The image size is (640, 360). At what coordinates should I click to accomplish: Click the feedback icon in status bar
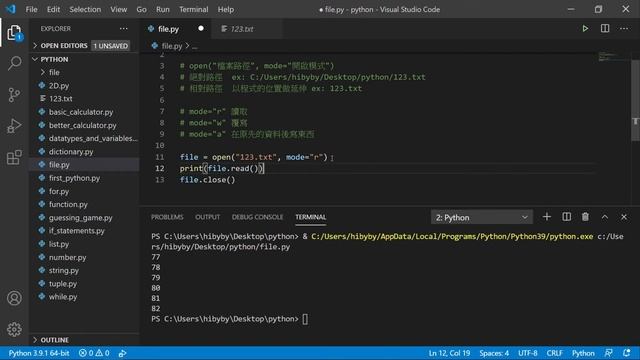609,353
